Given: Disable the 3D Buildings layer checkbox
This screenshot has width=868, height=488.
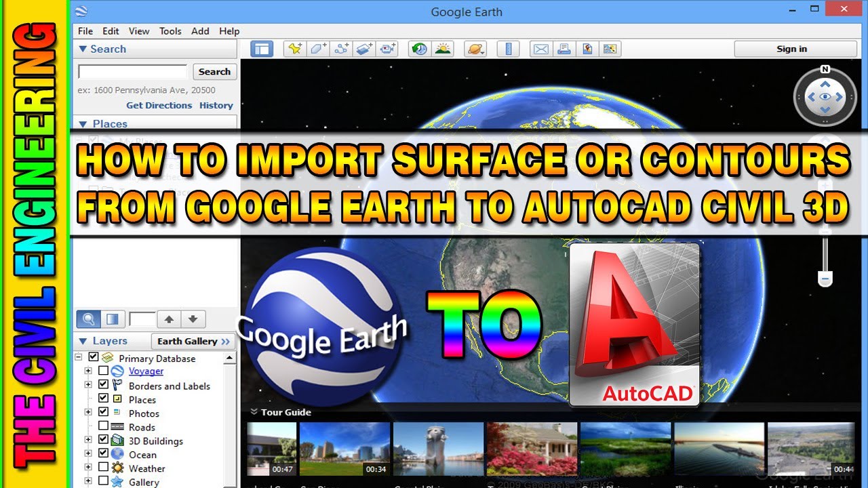Looking at the screenshot, I should click(103, 440).
